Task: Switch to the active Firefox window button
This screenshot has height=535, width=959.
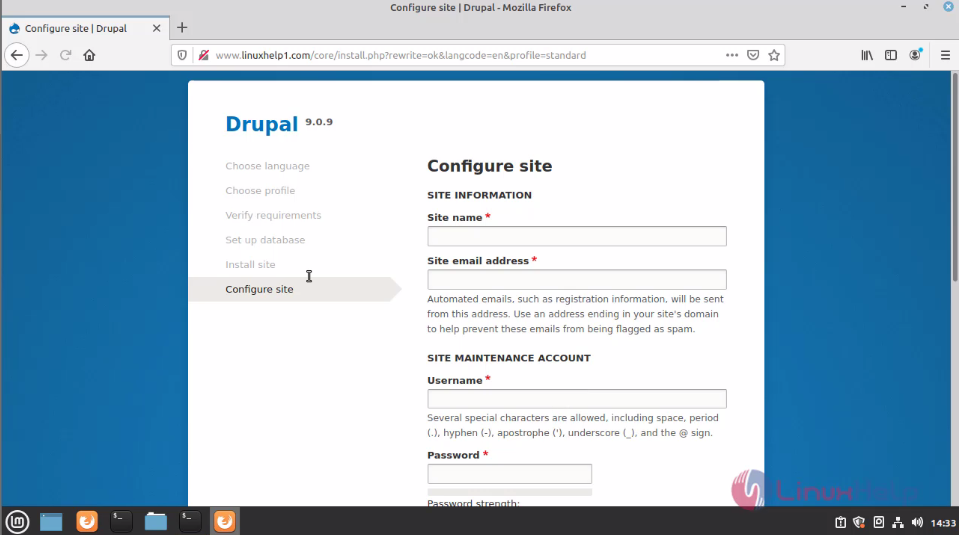Action: [x=224, y=522]
